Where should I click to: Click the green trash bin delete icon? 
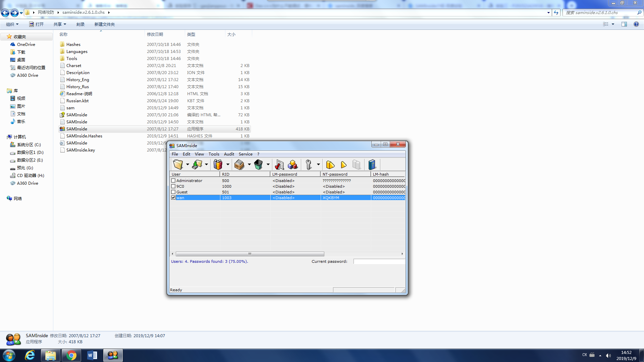click(x=258, y=165)
